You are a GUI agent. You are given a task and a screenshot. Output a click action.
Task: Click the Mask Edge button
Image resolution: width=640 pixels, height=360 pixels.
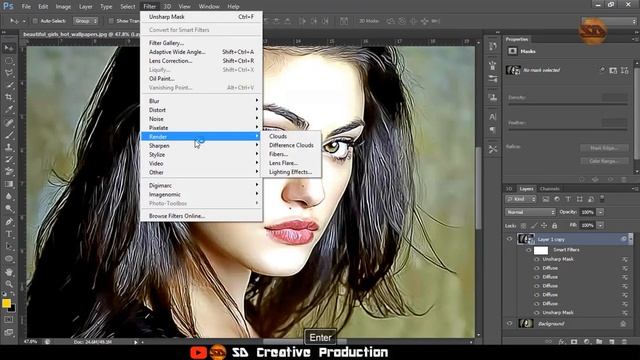point(604,148)
